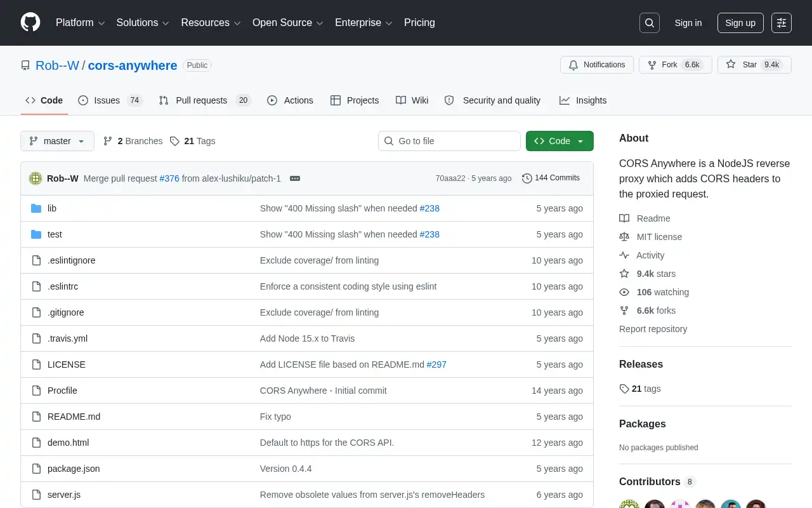Open the .eslintrc file
The image size is (812, 508).
pos(63,286)
